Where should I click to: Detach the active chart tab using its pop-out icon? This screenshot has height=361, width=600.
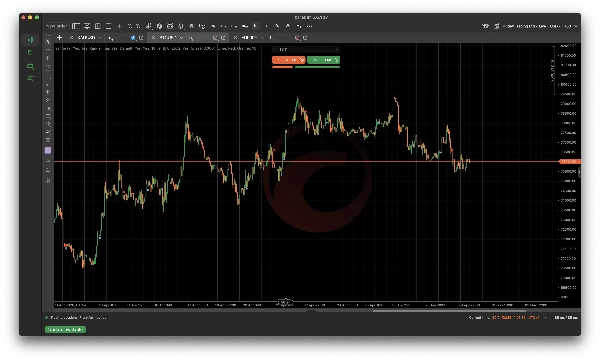223,38
